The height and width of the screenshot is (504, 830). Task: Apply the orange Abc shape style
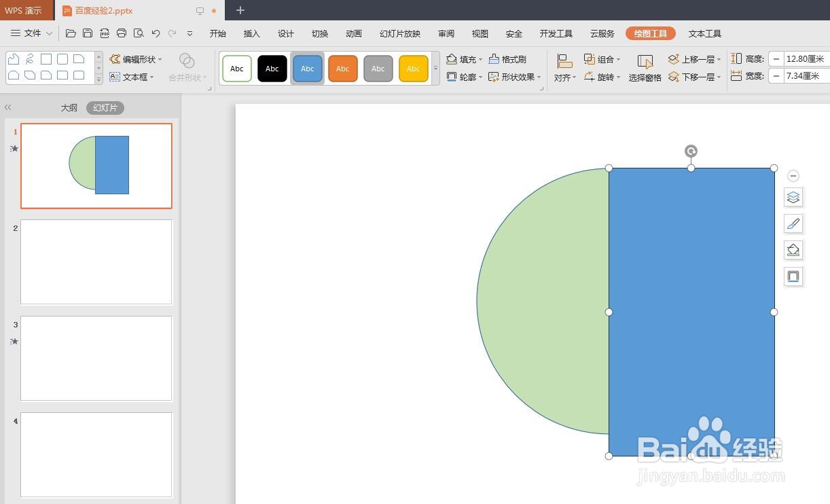point(343,69)
